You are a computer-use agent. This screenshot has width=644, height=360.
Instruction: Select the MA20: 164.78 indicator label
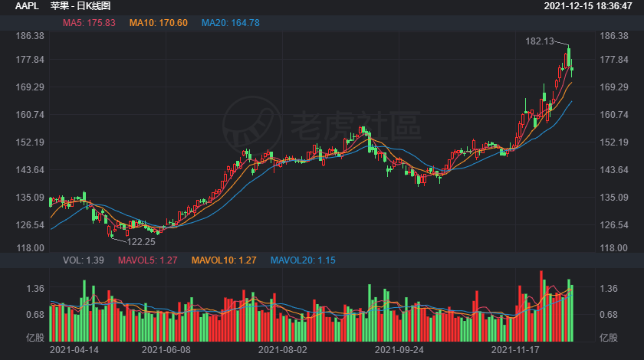click(231, 23)
